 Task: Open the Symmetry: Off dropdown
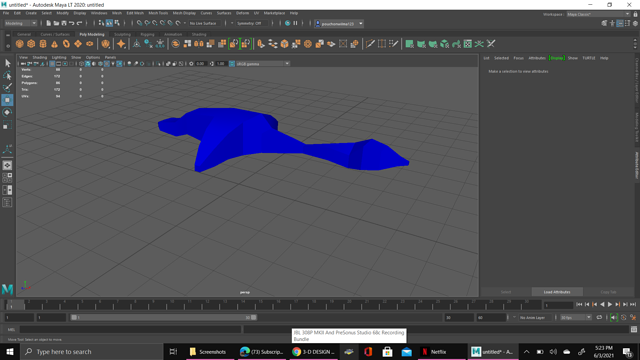(x=252, y=23)
